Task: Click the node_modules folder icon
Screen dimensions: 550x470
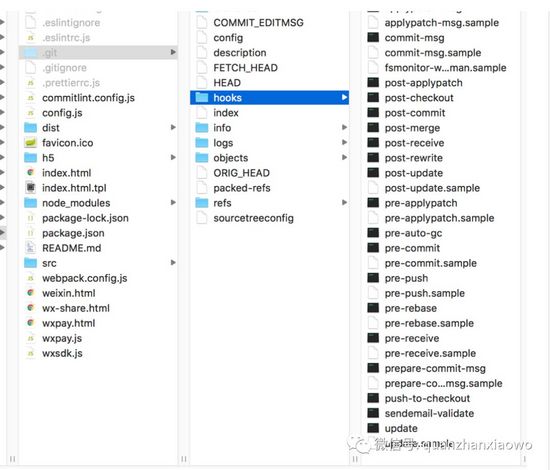Action: point(31,203)
